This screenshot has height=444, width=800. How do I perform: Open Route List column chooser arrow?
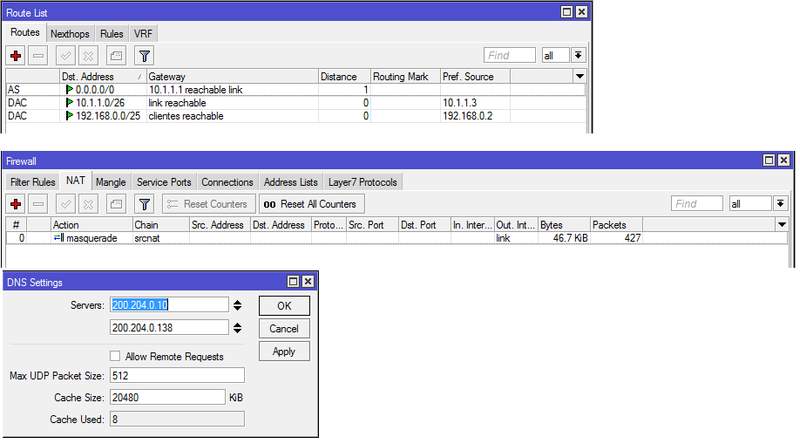[x=580, y=77]
